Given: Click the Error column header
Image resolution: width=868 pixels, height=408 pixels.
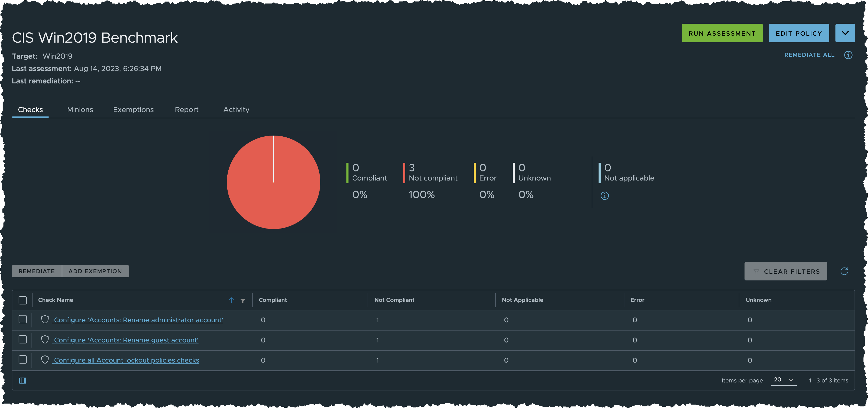Looking at the screenshot, I should (x=637, y=300).
